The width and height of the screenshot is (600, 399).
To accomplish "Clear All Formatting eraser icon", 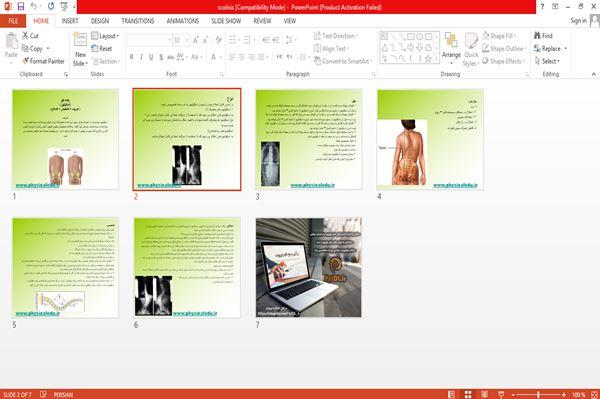I will (218, 40).
